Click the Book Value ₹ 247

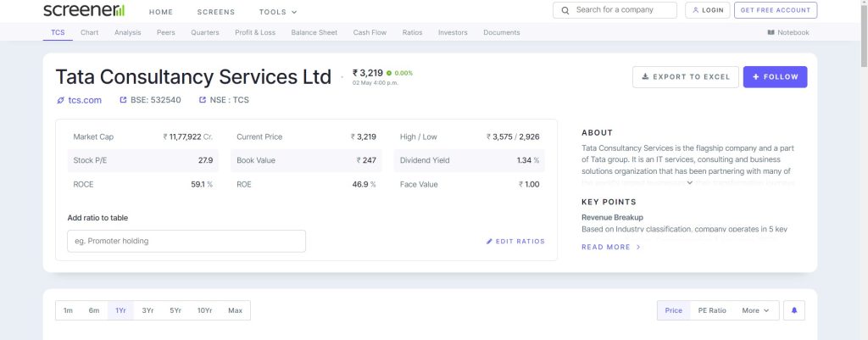click(366, 160)
